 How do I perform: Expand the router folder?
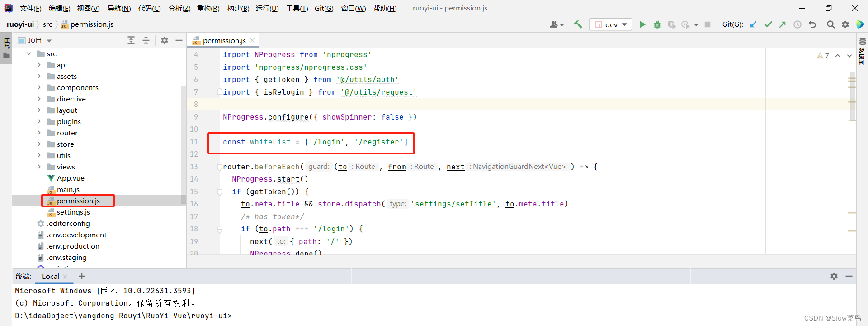39,133
